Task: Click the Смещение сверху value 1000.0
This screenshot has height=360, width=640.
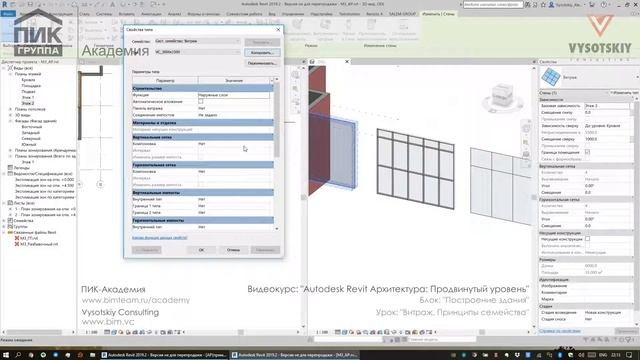Action: (607, 139)
